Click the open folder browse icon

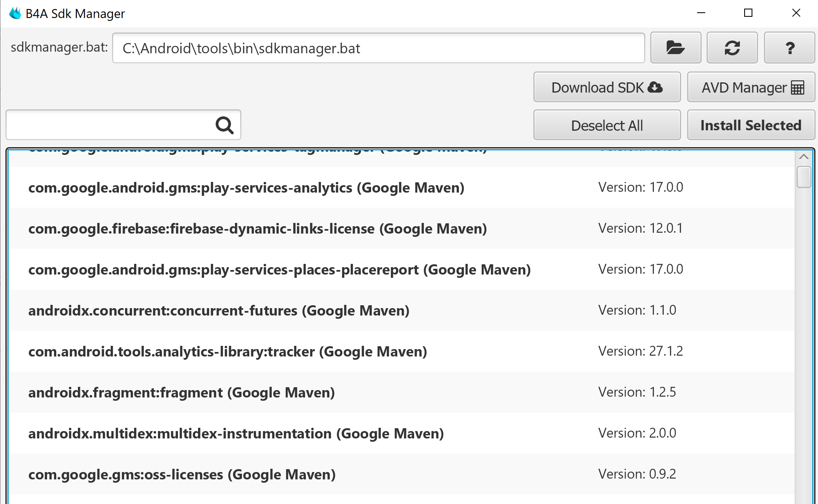(675, 48)
